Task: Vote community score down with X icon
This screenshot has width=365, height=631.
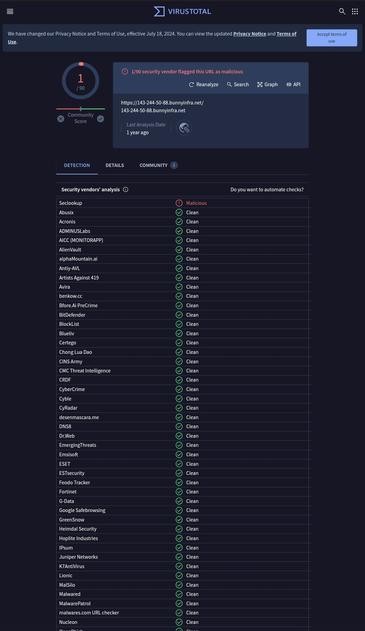Action: tap(61, 119)
